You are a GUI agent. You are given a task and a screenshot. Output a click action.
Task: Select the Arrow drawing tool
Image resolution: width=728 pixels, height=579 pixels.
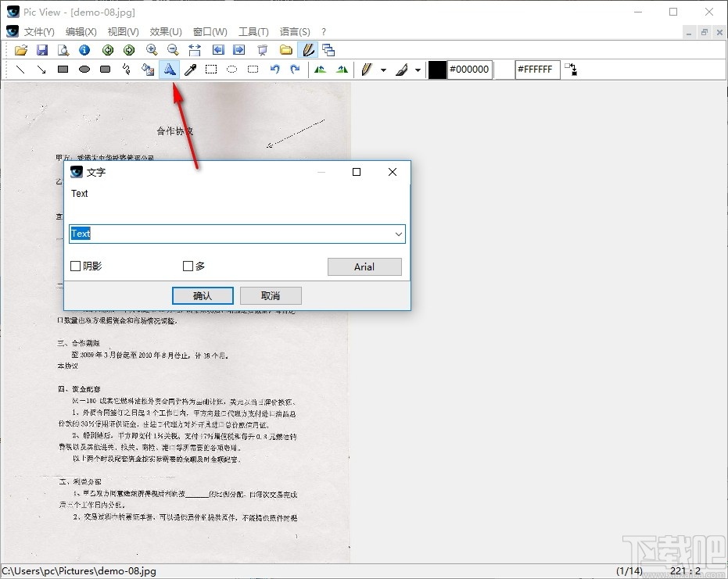click(41, 70)
